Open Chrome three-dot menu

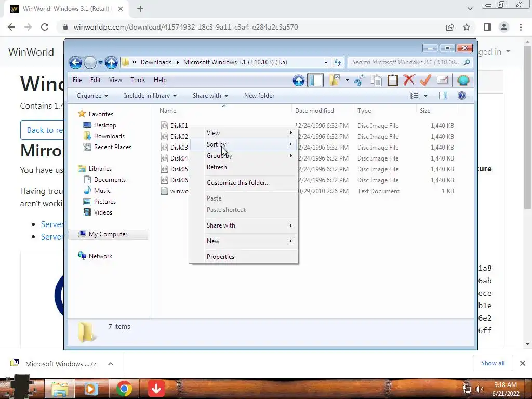point(521,27)
